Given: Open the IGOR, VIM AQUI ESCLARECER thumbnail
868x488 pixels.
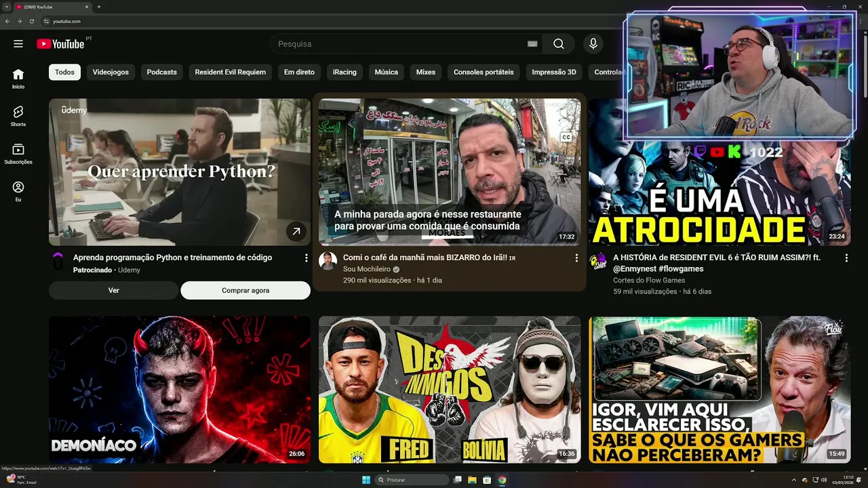Looking at the screenshot, I should pos(719,390).
